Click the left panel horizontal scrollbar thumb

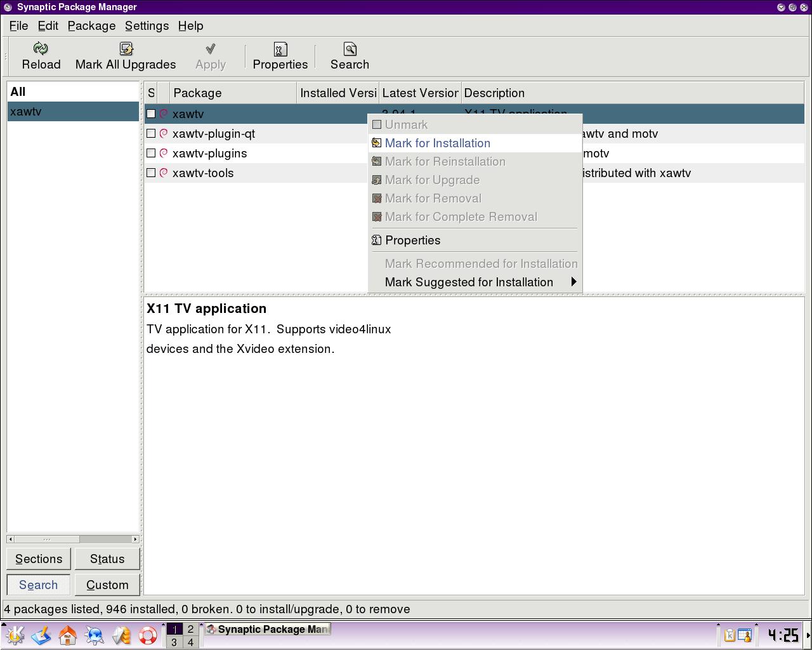coord(47,539)
